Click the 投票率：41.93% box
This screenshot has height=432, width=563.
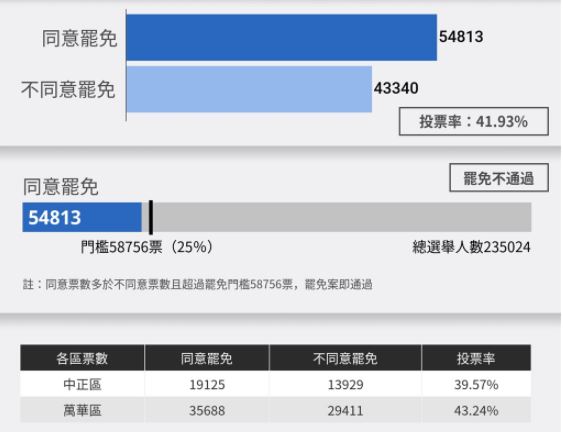(474, 121)
